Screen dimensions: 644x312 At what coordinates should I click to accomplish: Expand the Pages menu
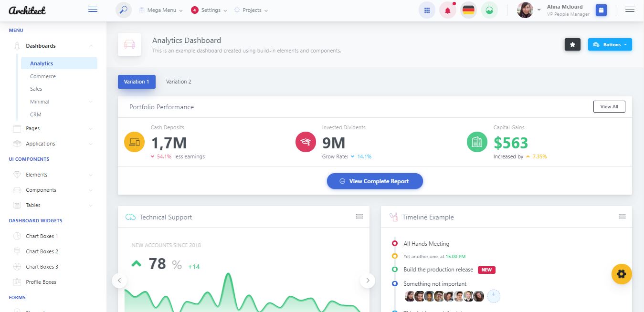click(x=54, y=128)
